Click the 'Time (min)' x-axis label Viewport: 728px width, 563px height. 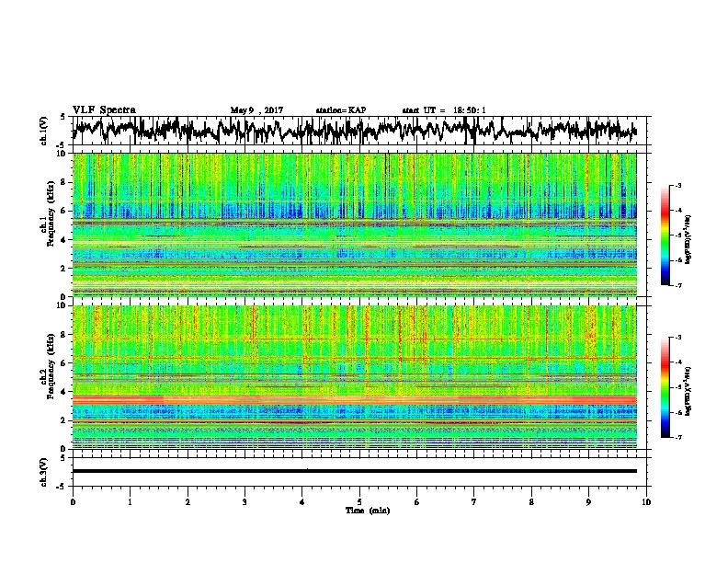[368, 511]
